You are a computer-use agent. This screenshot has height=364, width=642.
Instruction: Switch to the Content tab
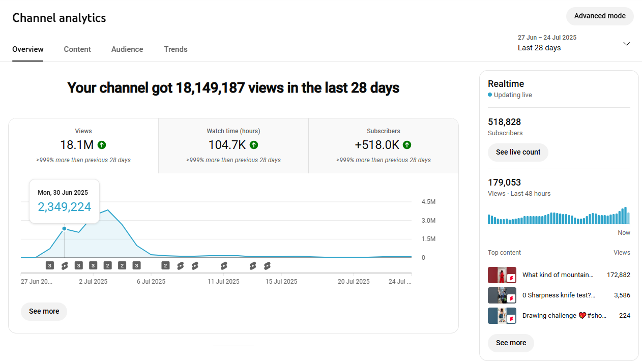pos(77,49)
